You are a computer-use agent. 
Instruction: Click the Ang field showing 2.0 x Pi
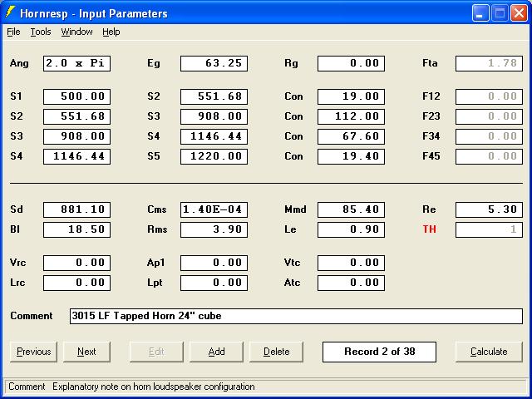(x=76, y=63)
